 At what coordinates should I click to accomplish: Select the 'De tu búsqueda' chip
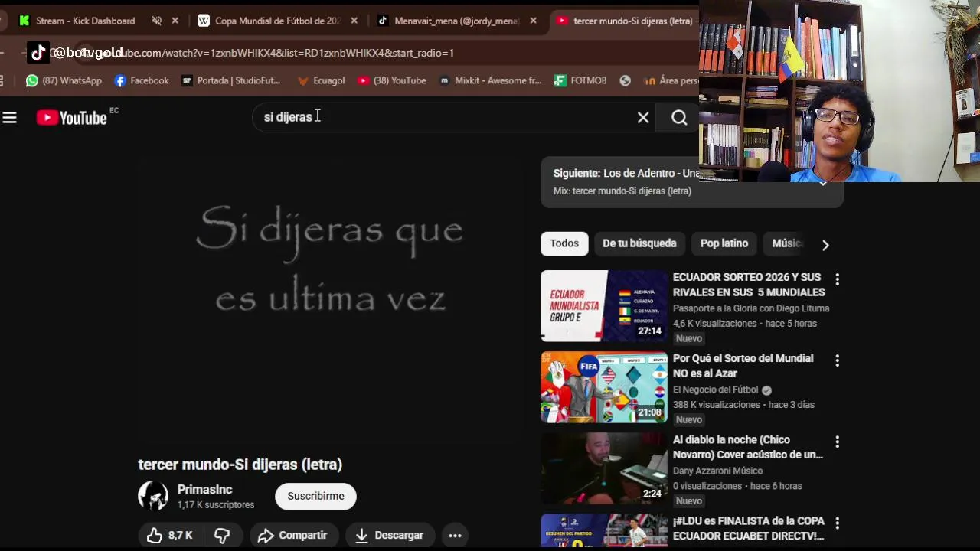pos(639,243)
